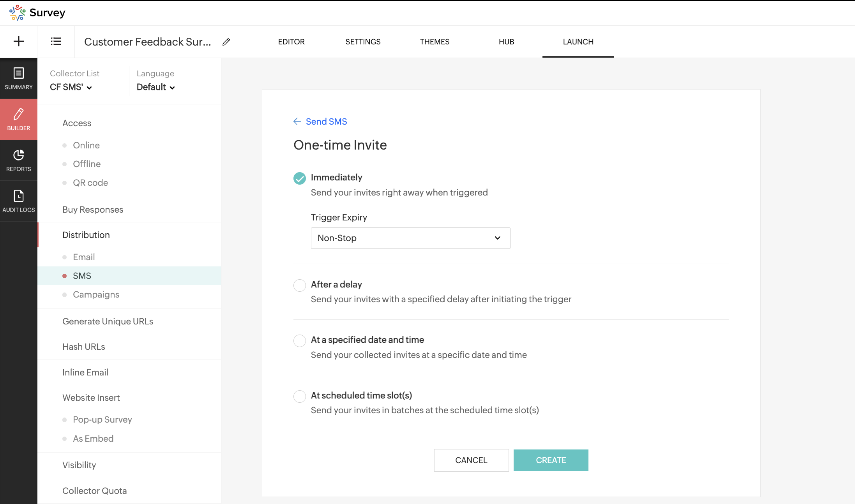855x504 pixels.
Task: Open the Language Default dropdown
Action: pyautogui.click(x=155, y=87)
